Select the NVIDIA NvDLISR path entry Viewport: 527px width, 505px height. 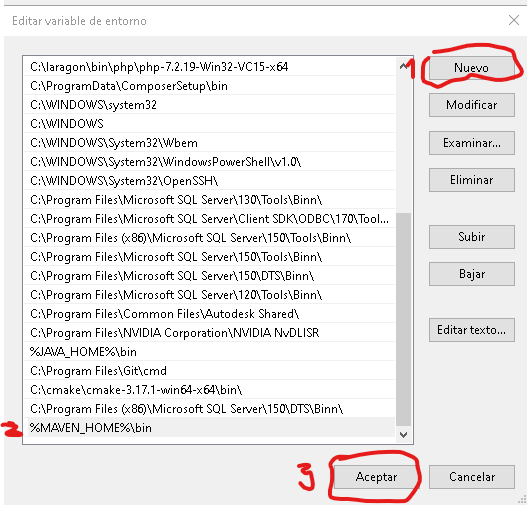click(209, 333)
